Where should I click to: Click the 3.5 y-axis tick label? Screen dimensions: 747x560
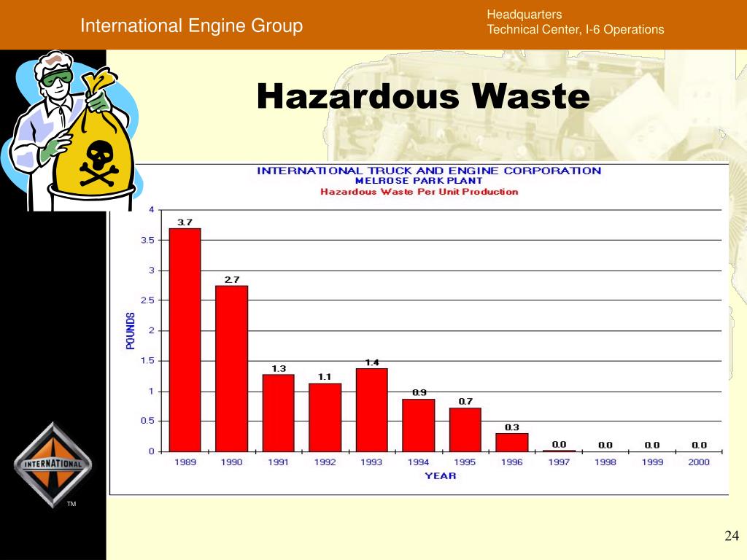click(147, 241)
